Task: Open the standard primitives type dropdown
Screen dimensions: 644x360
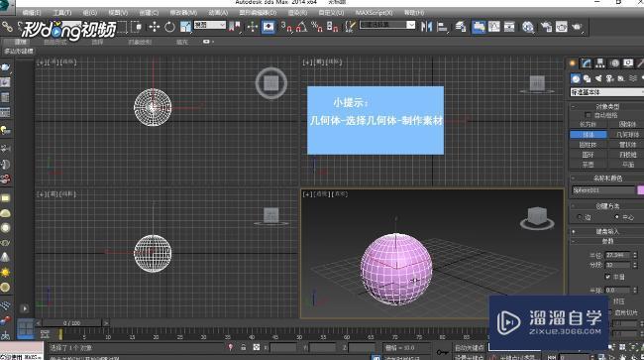Action: coord(606,92)
